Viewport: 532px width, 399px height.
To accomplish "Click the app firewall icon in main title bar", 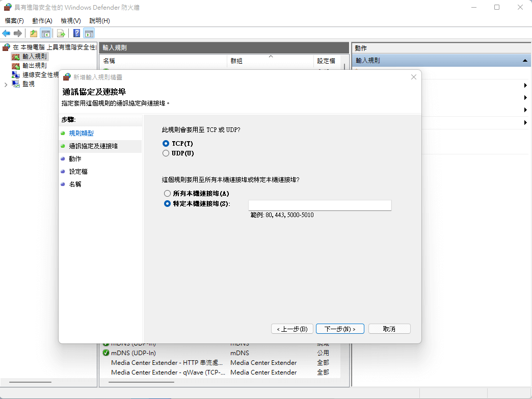I will 8,7.
